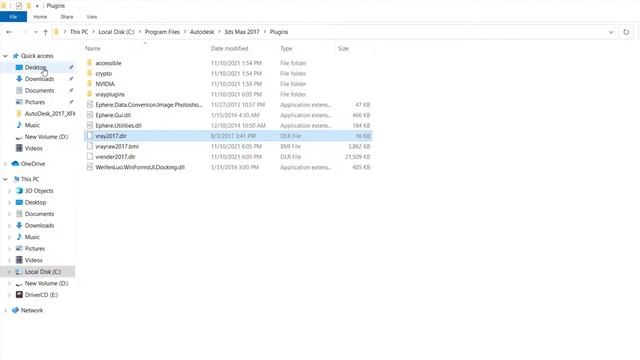Screen dimensions: 640x360
Task: Select OneDrive in navigation pane
Action: tap(33, 164)
